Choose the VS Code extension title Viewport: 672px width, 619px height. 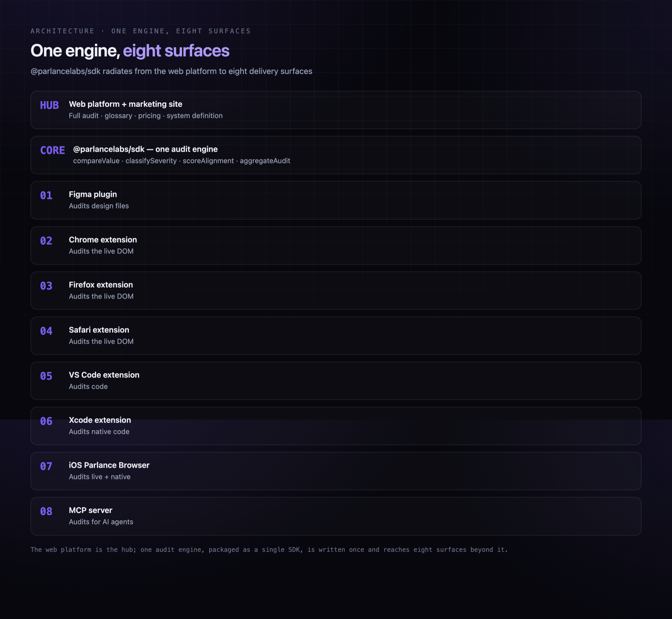[104, 375]
